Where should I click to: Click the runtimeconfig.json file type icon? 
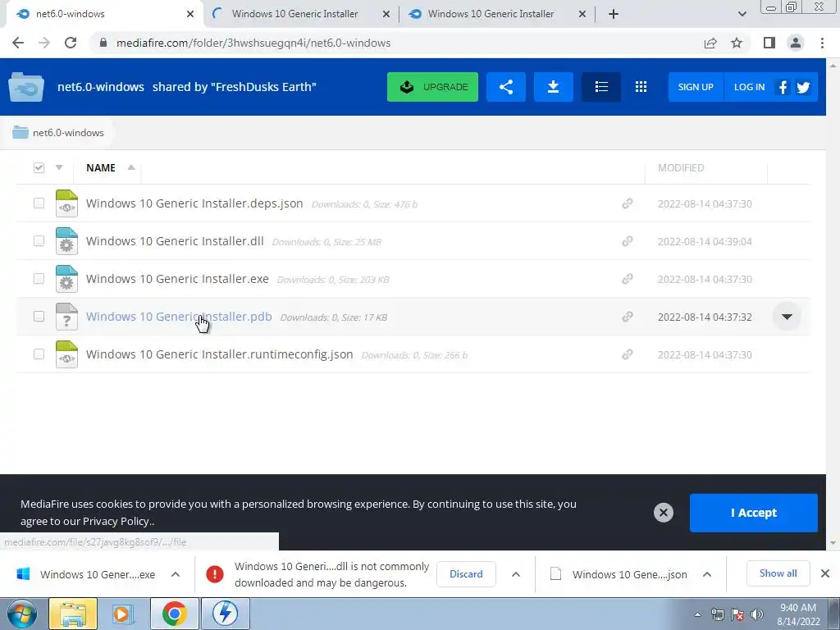(x=66, y=354)
